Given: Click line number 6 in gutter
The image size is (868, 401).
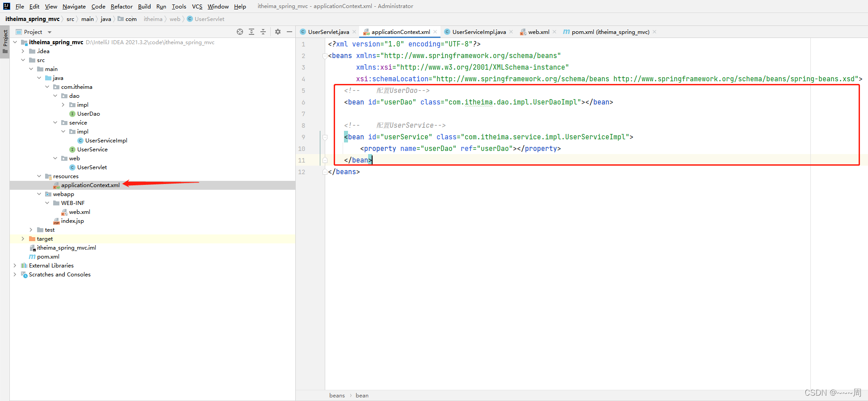Looking at the screenshot, I should [303, 102].
